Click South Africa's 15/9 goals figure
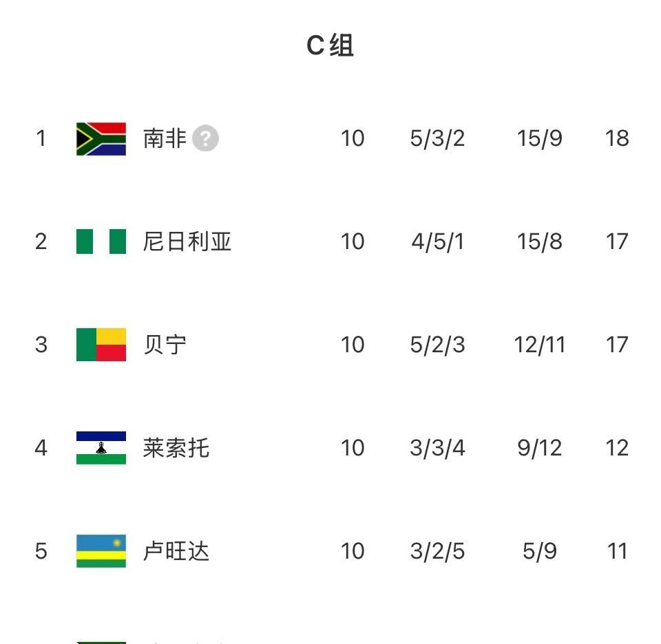661x644 pixels. [x=539, y=138]
